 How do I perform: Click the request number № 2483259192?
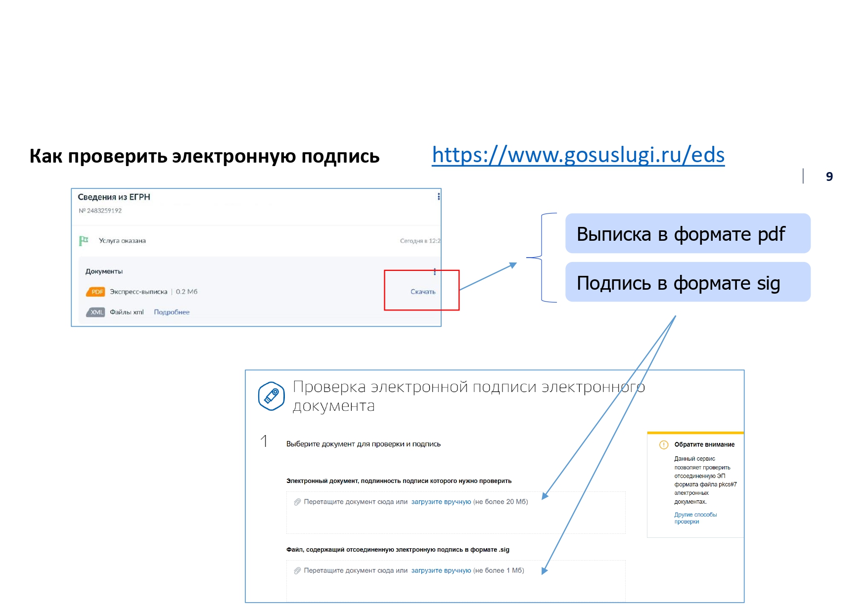100,211
